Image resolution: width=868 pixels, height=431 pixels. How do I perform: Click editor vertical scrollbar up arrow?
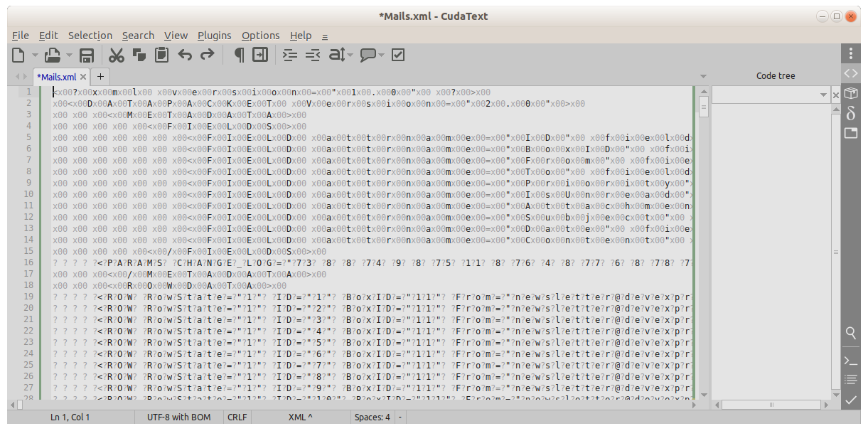pyautogui.click(x=704, y=92)
